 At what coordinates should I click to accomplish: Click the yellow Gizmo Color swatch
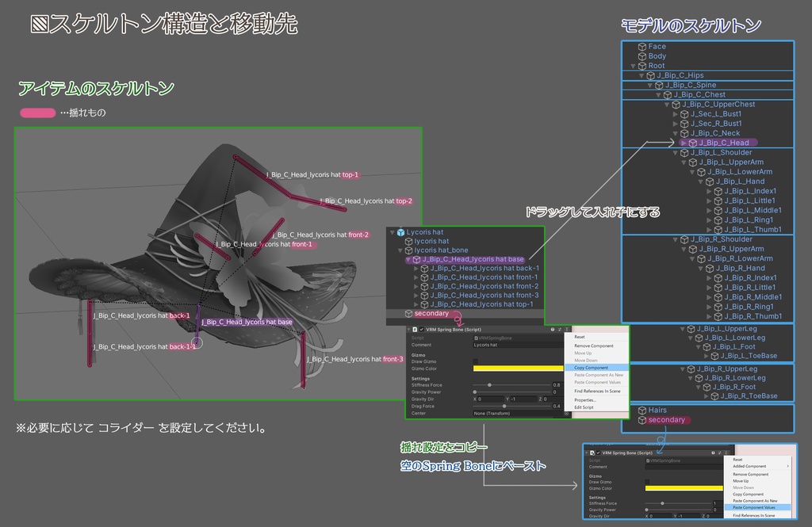coord(516,369)
